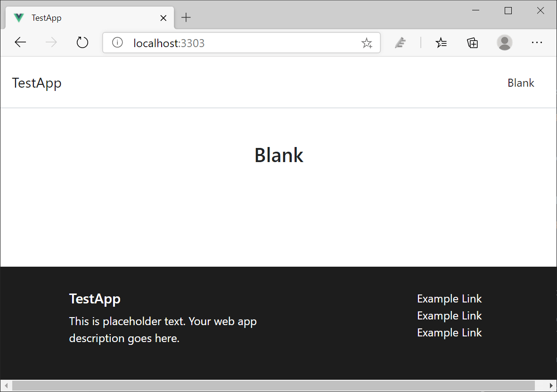Click the user profile avatar
The height and width of the screenshot is (392, 557).
click(x=504, y=43)
